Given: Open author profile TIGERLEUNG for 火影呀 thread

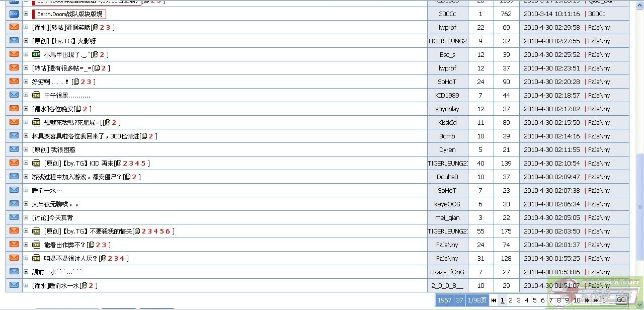Looking at the screenshot, I should (447, 41).
